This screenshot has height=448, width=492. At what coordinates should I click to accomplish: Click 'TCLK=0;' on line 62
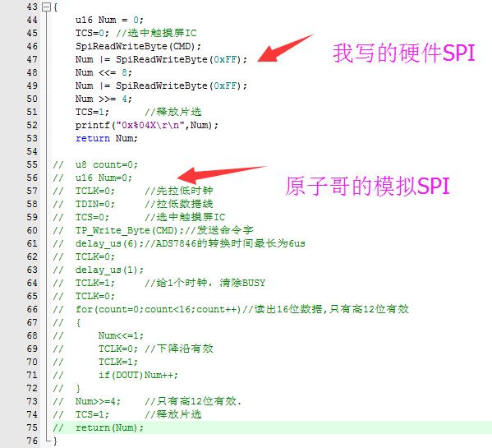pos(95,257)
